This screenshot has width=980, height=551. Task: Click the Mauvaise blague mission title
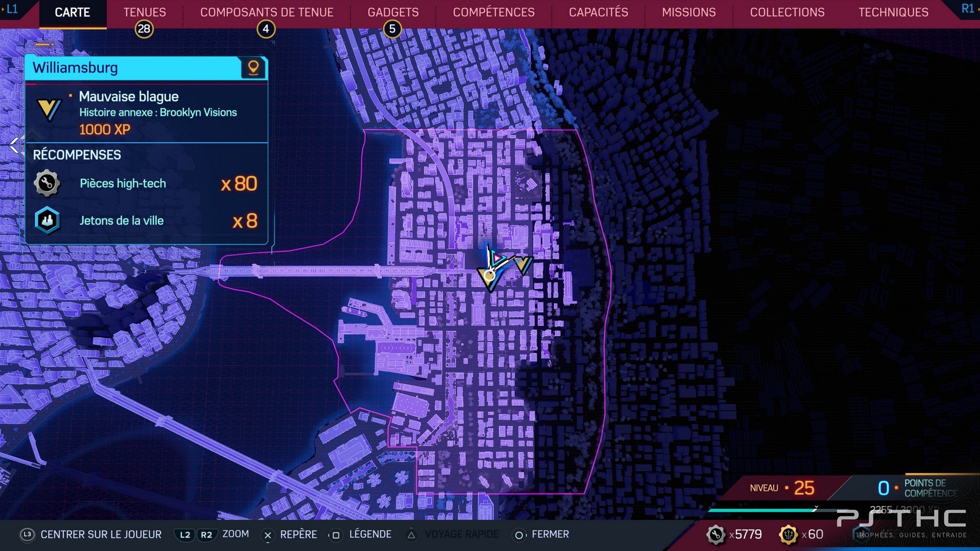(129, 96)
